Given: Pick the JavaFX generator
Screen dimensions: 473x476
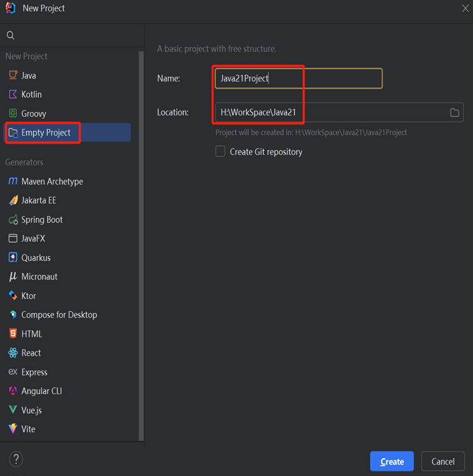Looking at the screenshot, I should point(68,238).
